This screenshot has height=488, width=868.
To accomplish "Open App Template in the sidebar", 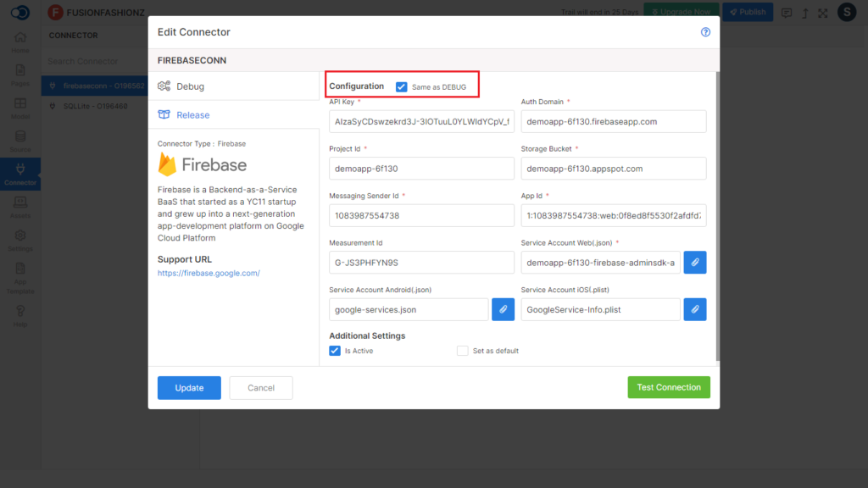I will point(20,278).
